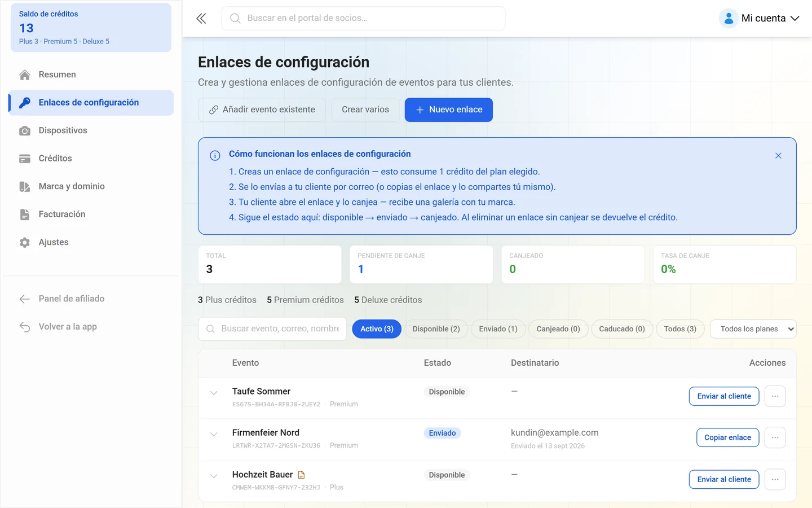This screenshot has width=812, height=508.
Task: Expand the Hochzeit Bauer row
Action: click(x=214, y=476)
